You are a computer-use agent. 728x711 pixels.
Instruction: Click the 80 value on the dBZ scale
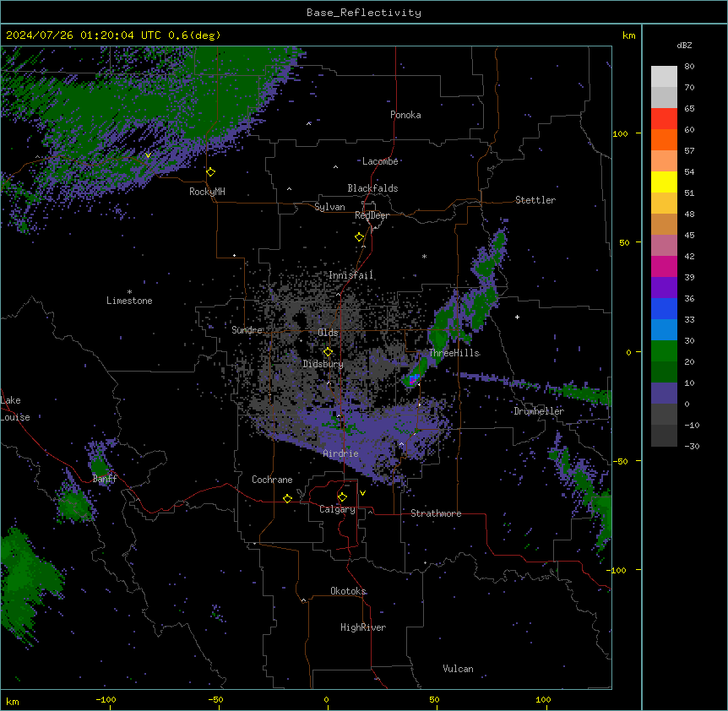(689, 67)
